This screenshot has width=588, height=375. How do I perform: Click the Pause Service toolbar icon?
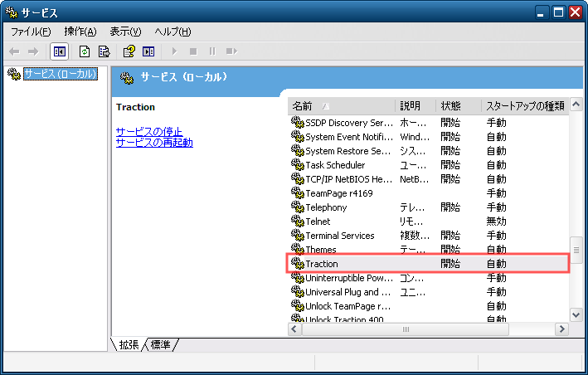click(x=212, y=51)
